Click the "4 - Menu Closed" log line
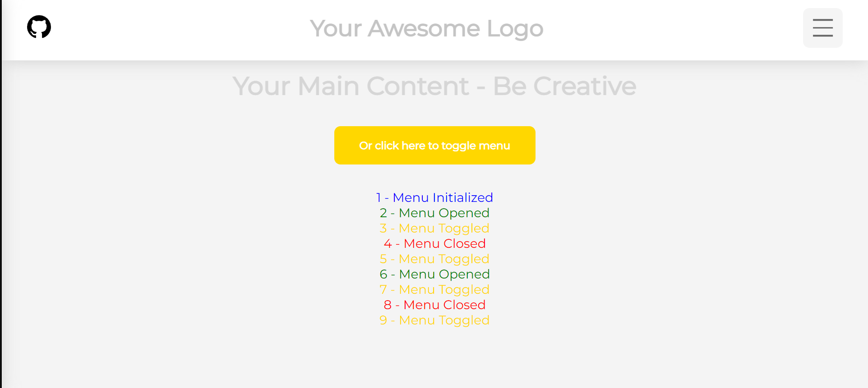 click(434, 243)
